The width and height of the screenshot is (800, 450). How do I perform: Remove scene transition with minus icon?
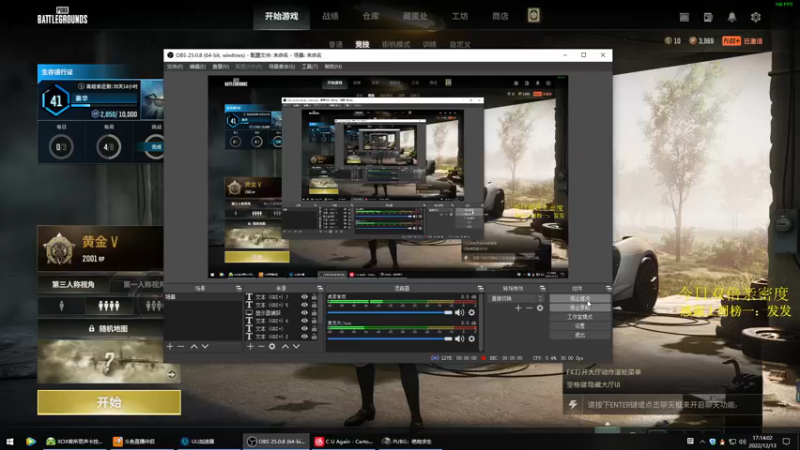(529, 308)
